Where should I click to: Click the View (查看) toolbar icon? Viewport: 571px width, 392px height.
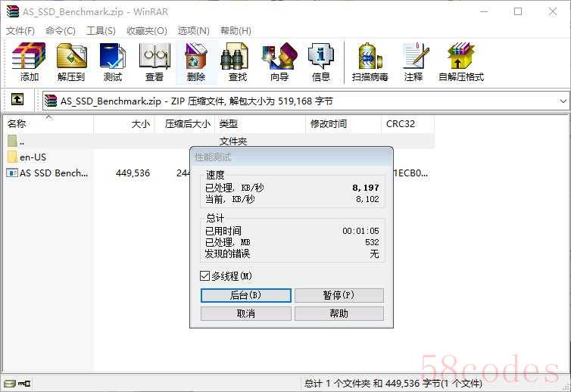tap(154, 62)
